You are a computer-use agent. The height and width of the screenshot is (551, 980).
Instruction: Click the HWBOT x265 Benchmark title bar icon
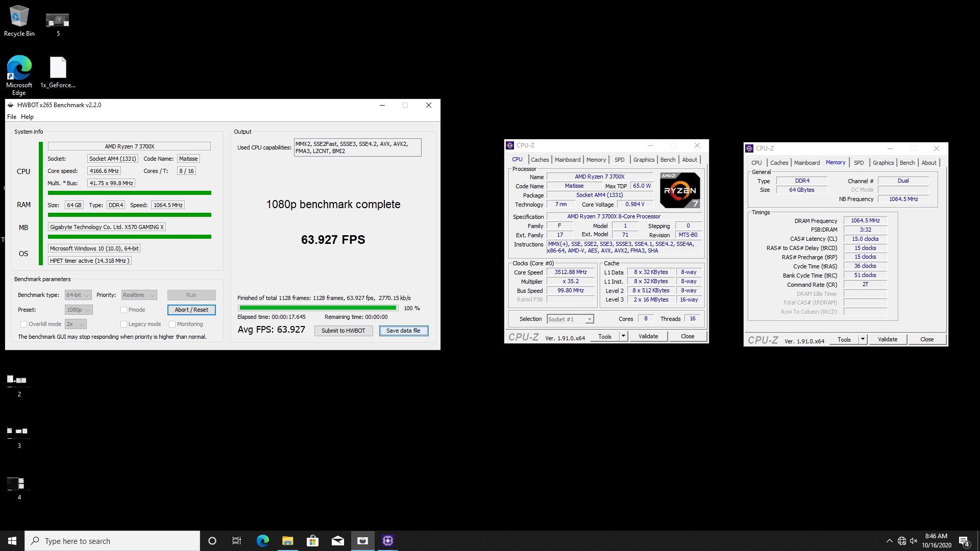tap(11, 105)
